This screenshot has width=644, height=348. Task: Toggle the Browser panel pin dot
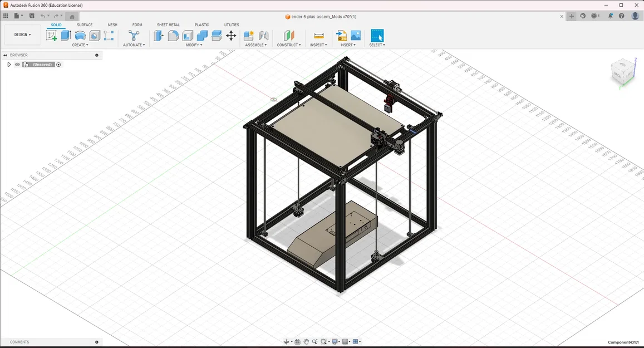(97, 55)
